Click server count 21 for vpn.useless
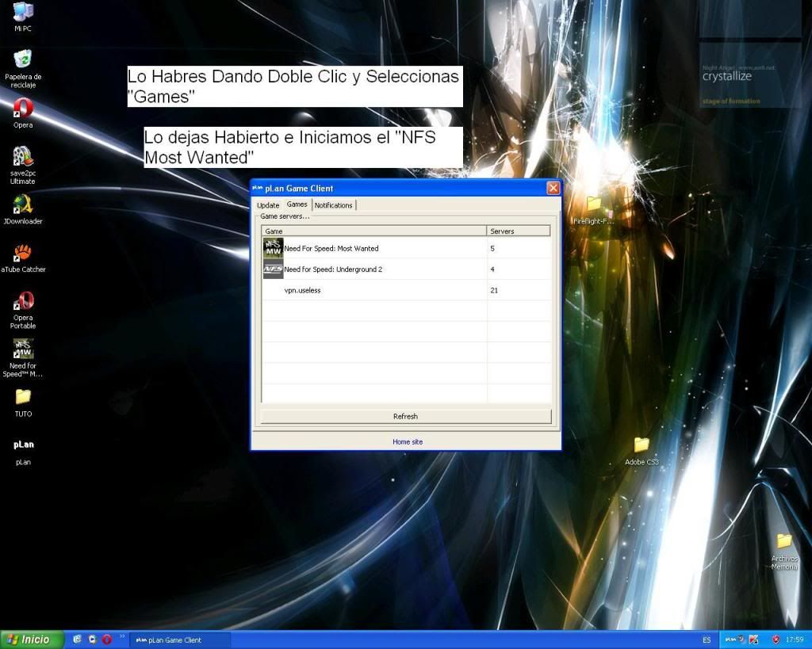The width and height of the screenshot is (812, 649). pyautogui.click(x=494, y=290)
